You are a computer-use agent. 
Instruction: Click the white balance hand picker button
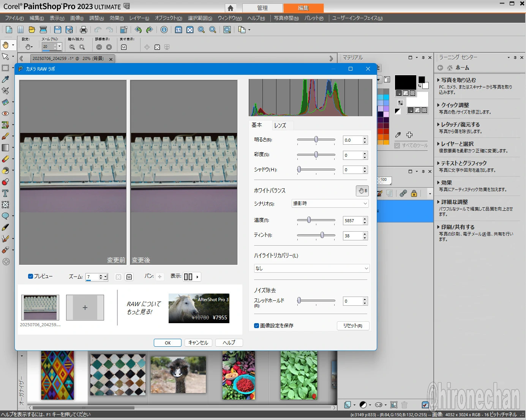point(362,191)
